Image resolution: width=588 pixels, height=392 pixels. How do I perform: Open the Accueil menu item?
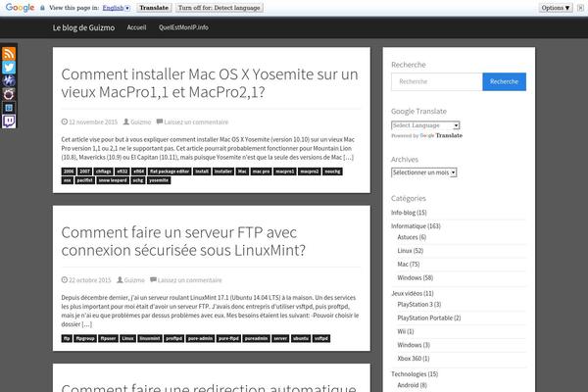click(x=136, y=27)
